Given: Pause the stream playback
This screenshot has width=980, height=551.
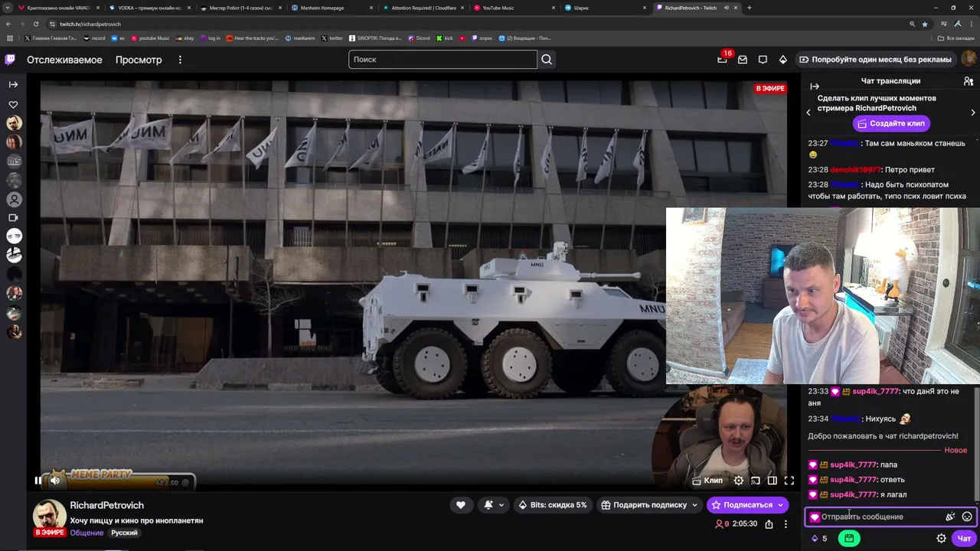Looking at the screenshot, I should click(38, 481).
